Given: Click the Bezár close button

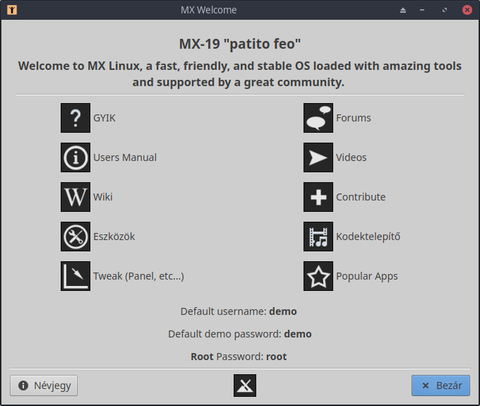Looking at the screenshot, I should [441, 386].
